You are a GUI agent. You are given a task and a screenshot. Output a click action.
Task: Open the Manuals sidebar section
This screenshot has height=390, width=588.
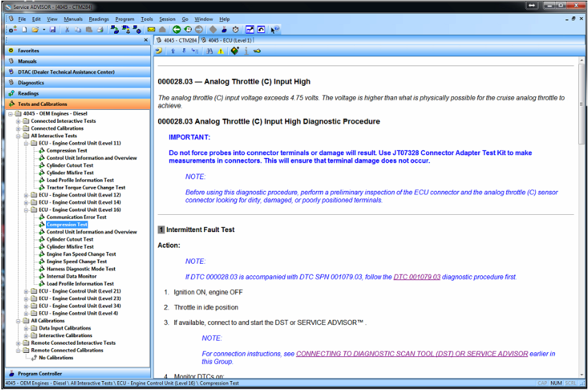tap(78, 62)
